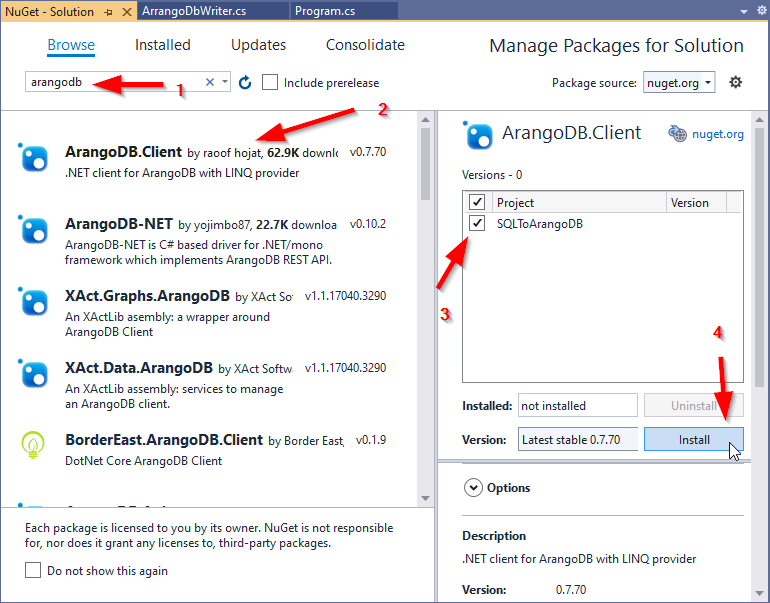The height and width of the screenshot is (603, 770).
Task: Click the disabled Uninstall button
Action: click(x=693, y=406)
